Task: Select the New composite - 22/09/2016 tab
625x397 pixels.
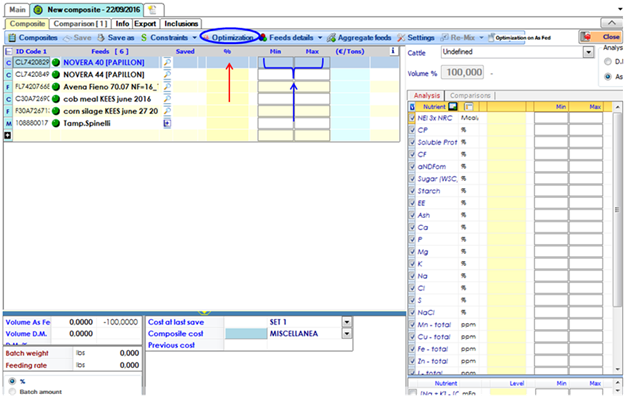Action: [x=86, y=10]
